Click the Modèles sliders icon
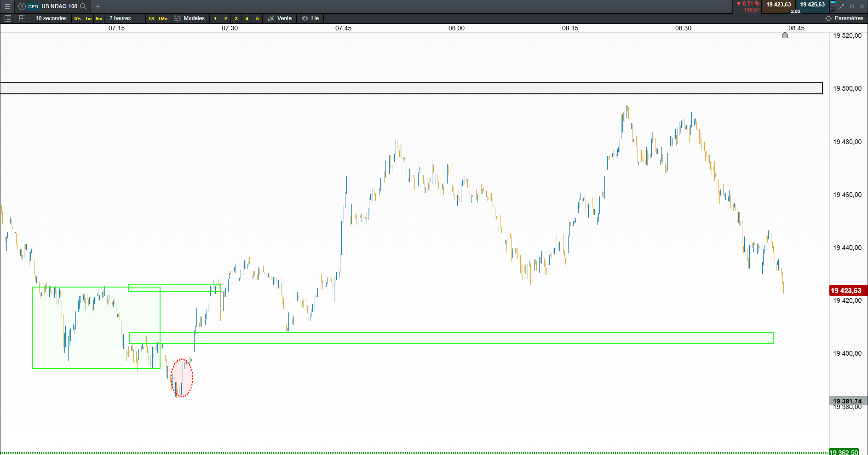 coord(178,18)
